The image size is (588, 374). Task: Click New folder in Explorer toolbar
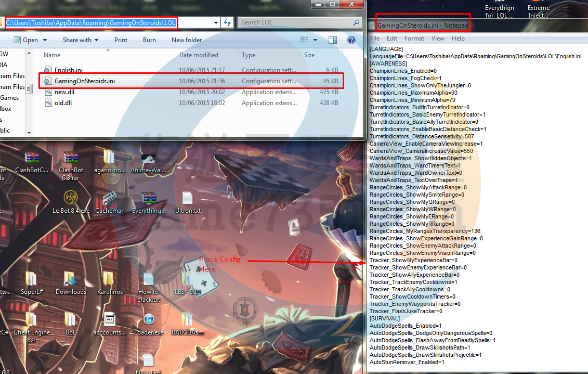tap(186, 40)
